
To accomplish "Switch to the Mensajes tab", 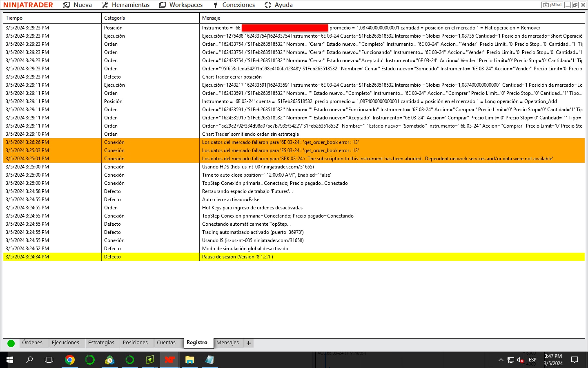I will point(228,343).
